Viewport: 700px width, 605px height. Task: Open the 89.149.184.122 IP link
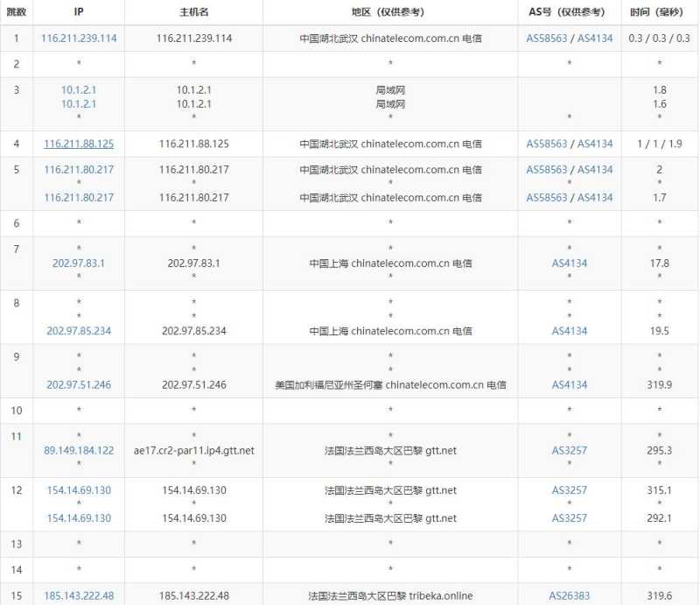tap(79, 450)
